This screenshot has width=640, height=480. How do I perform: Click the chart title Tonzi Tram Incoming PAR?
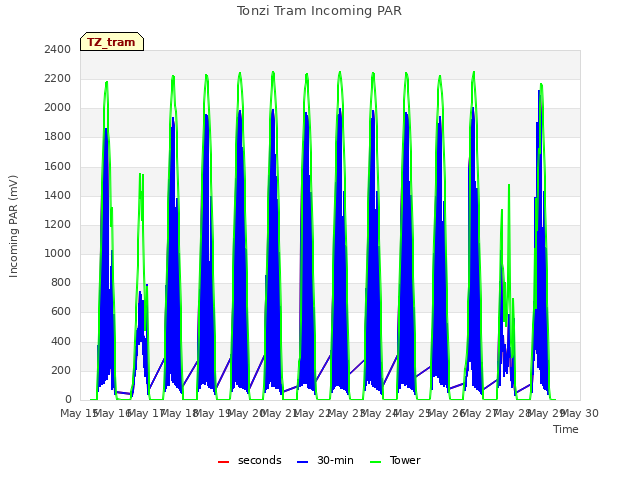(319, 11)
